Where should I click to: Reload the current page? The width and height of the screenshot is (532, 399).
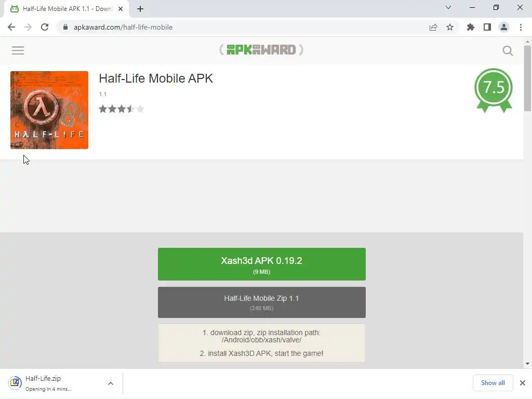pyautogui.click(x=45, y=27)
